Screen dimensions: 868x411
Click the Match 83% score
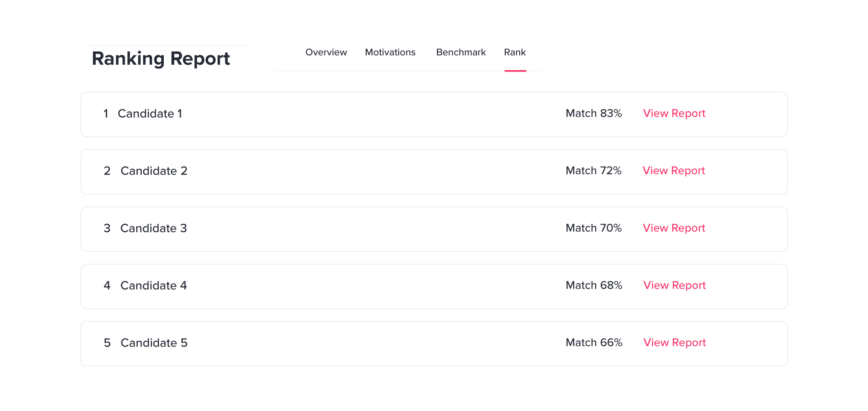[x=594, y=113]
